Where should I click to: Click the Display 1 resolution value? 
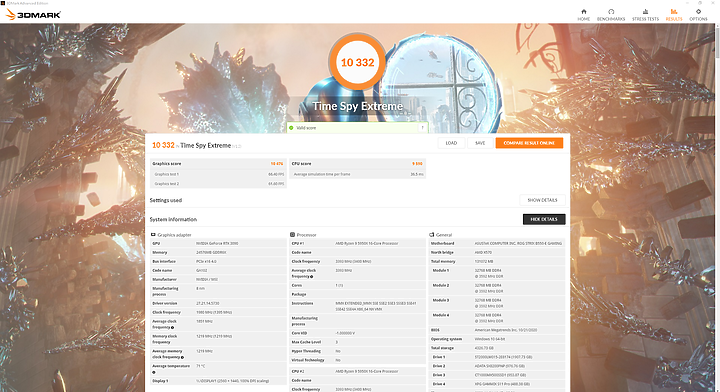(x=233, y=381)
